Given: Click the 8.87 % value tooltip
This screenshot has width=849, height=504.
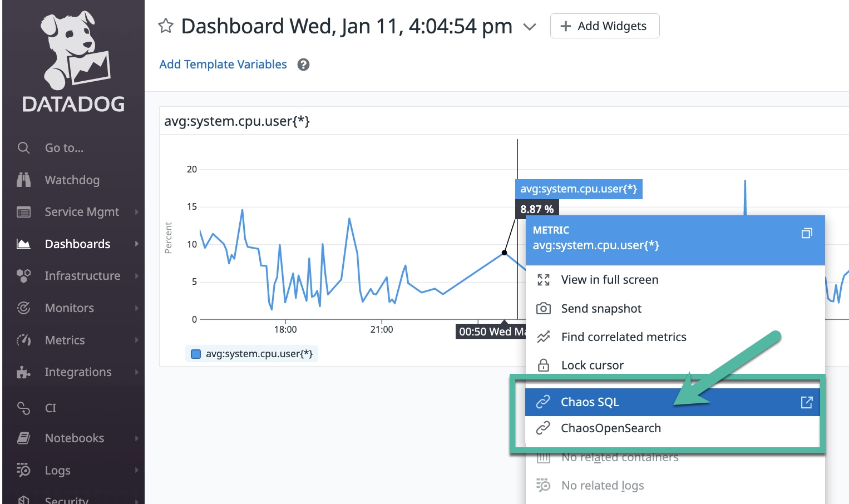Looking at the screenshot, I should click(537, 209).
